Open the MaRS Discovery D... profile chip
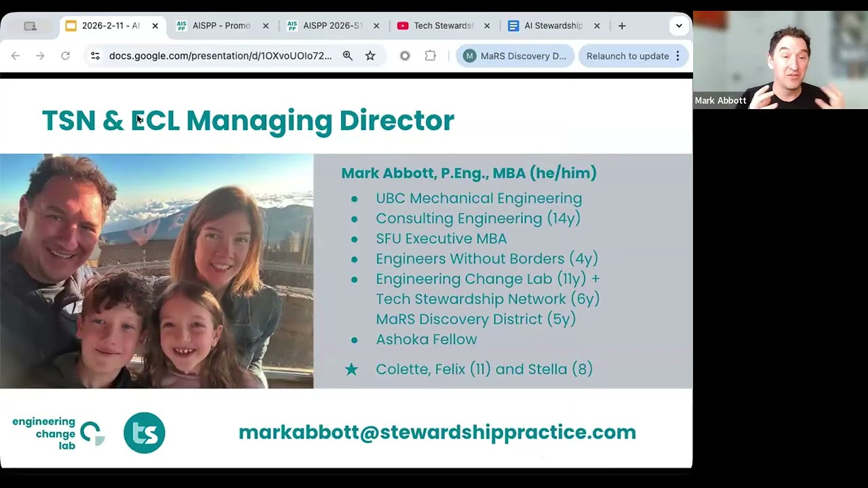 click(x=515, y=56)
